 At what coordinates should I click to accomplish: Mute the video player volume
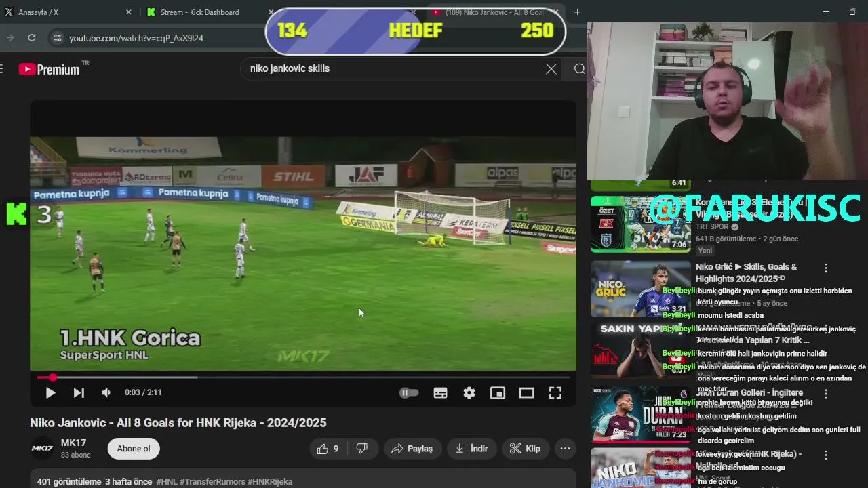click(106, 392)
